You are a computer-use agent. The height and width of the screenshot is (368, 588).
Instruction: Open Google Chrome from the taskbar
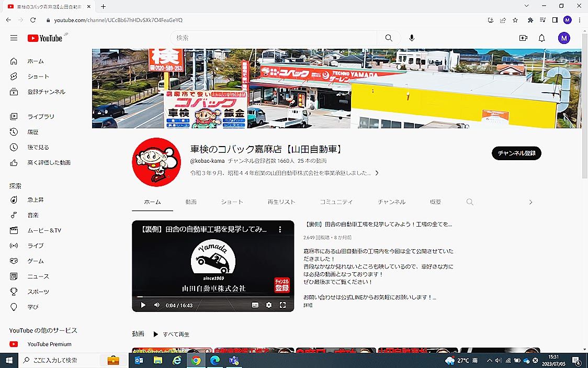pyautogui.click(x=196, y=361)
